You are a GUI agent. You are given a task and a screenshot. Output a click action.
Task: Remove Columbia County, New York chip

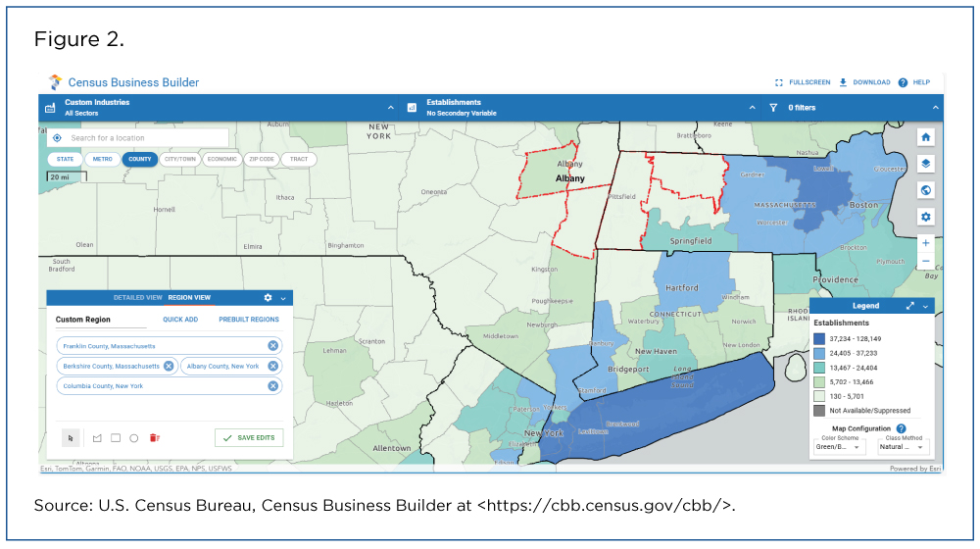coord(273,386)
